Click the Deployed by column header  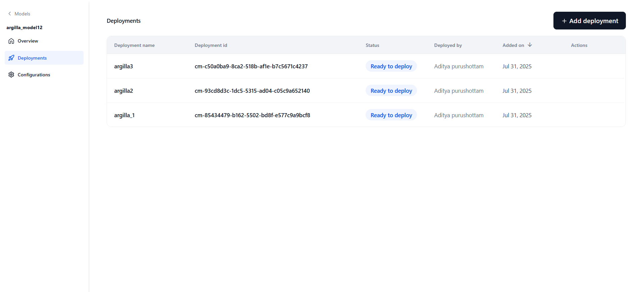pos(448,45)
